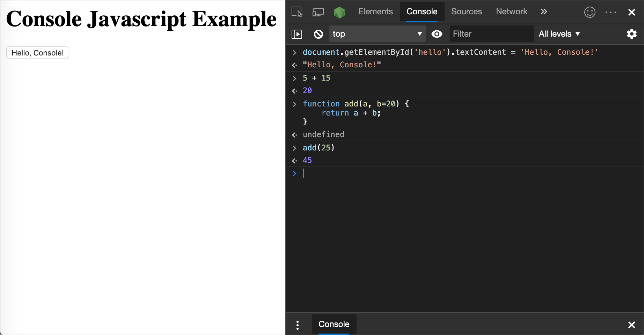Image resolution: width=644 pixels, height=335 pixels.
Task: Send feedback via smiley icon
Action: pyautogui.click(x=590, y=12)
